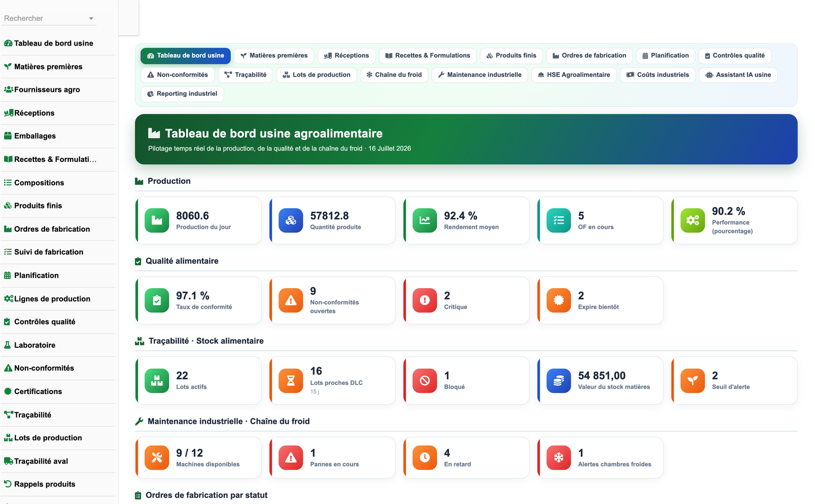
Task: Click the red Bloqué ban icon
Action: coord(425,381)
